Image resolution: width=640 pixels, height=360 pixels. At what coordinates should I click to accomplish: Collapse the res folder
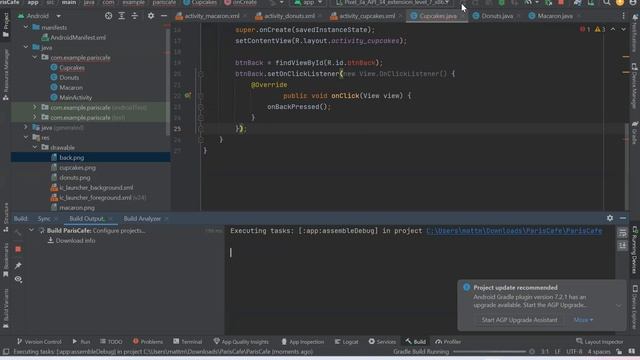click(x=26, y=138)
